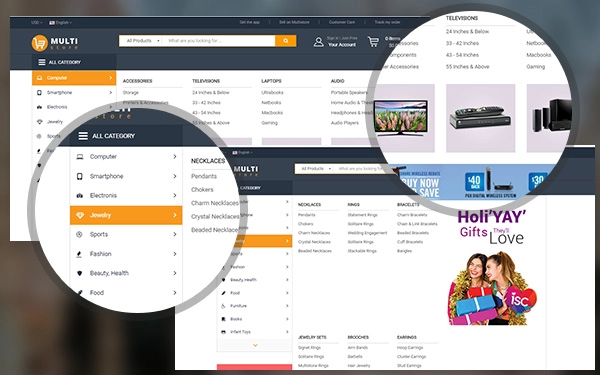Image resolution: width=600 pixels, height=375 pixels.
Task: Click the phone icon beside Smartphone in magnified menu
Action: click(x=80, y=176)
